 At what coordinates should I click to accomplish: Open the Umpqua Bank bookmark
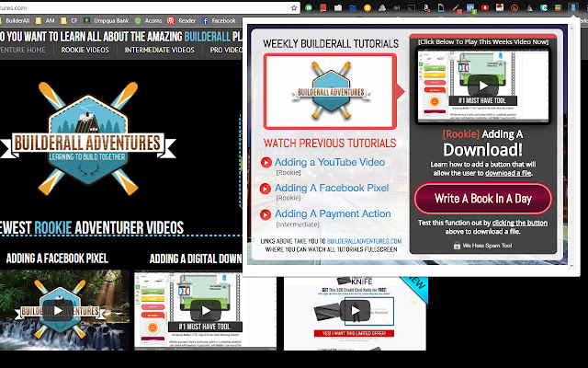click(x=107, y=20)
